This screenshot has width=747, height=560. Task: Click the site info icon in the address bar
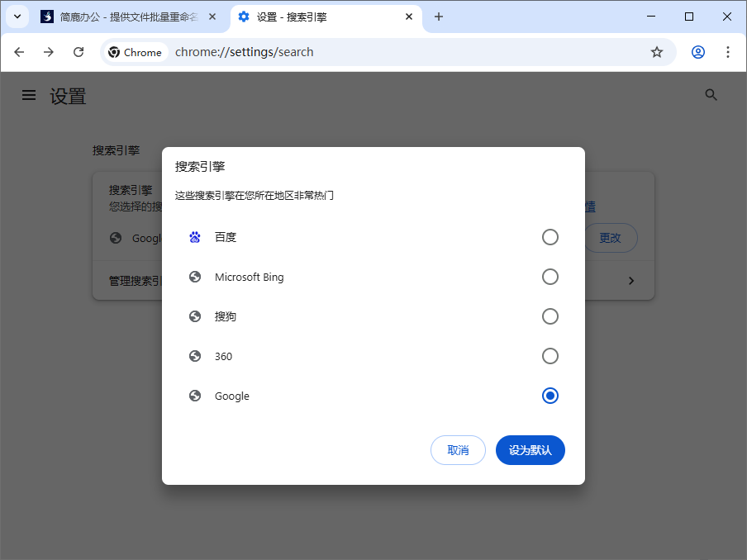(136, 51)
